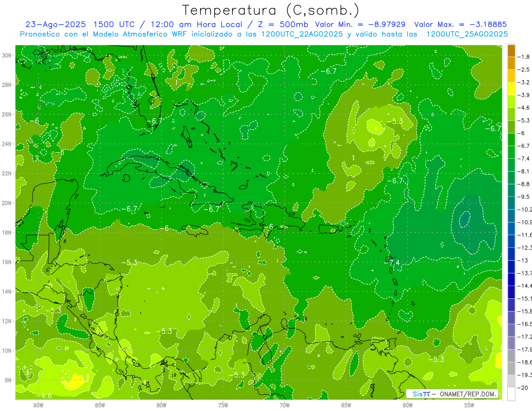
Task: Click the '12:00 am Hora Local' text
Action: 197,24
